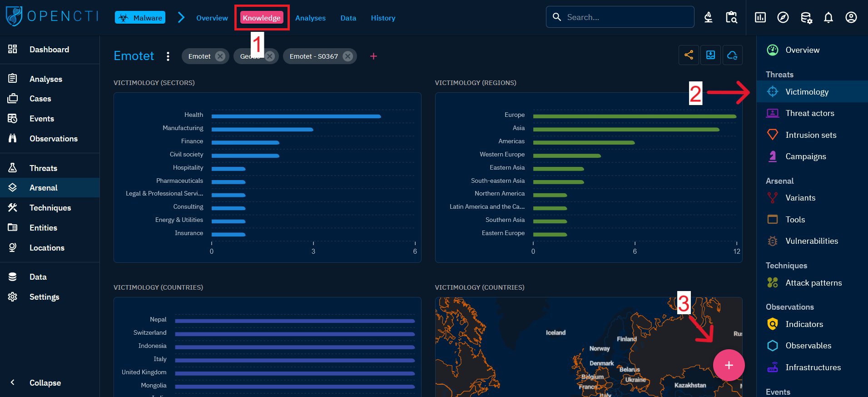Select Threat actors in right panel

(809, 113)
